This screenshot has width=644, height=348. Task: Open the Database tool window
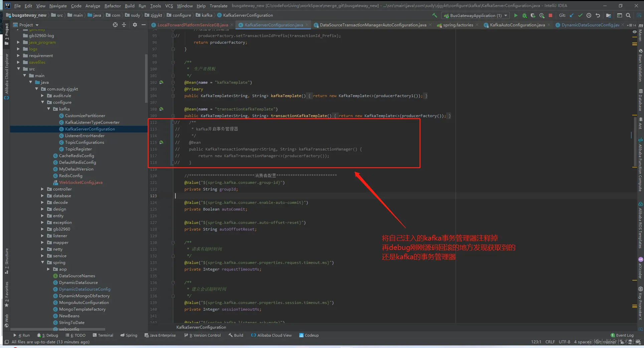640,100
